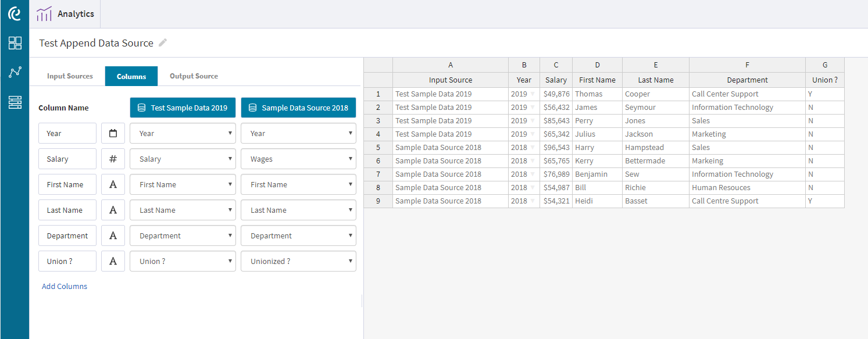Select the data sources stack icon in sidebar
This screenshot has width=868, height=339.
(x=15, y=102)
